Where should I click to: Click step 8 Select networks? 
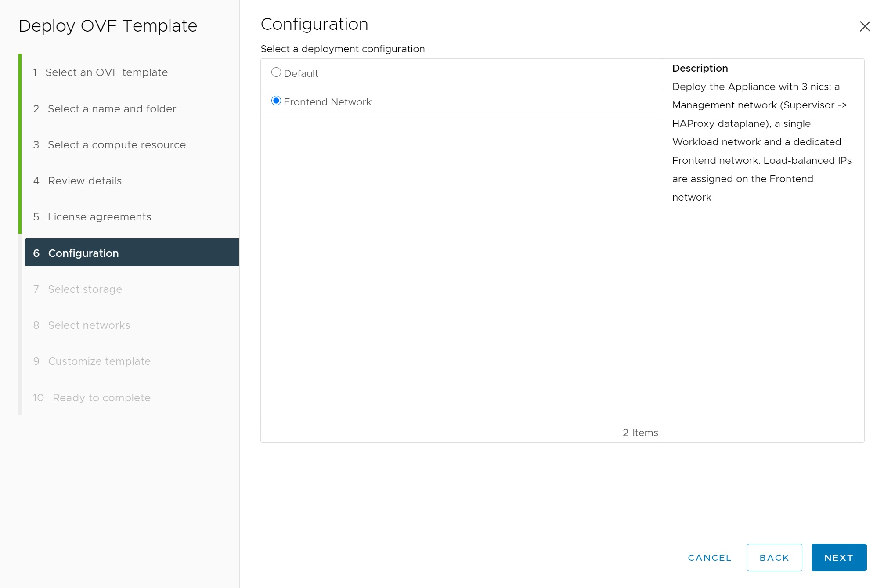coord(89,325)
